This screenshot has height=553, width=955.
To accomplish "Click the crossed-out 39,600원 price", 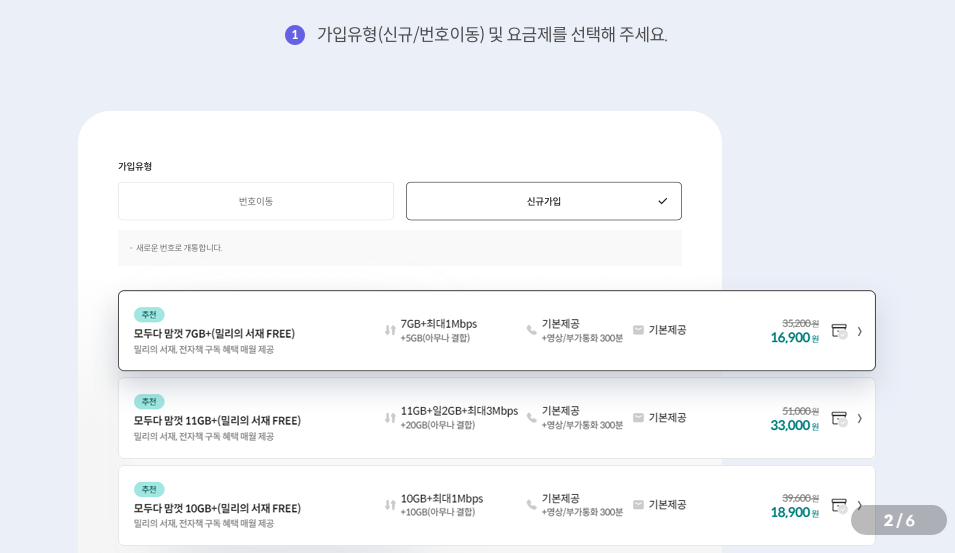I will tap(800, 498).
